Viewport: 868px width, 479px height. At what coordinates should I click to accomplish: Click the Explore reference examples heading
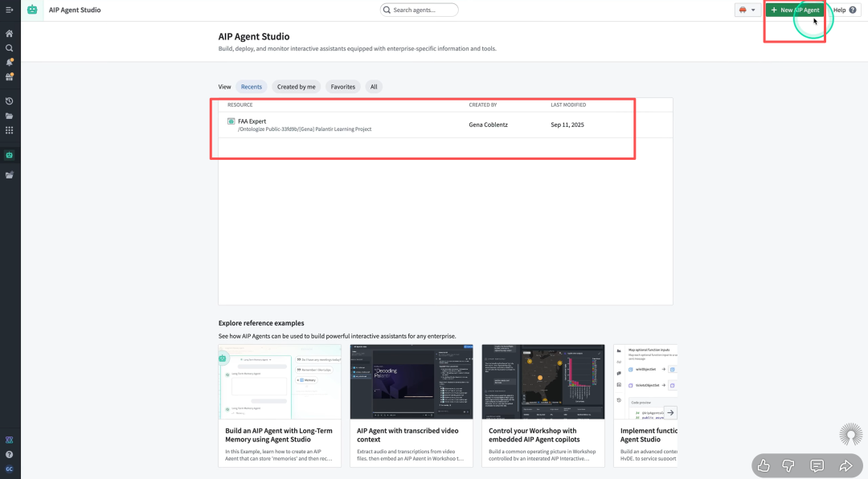click(261, 323)
